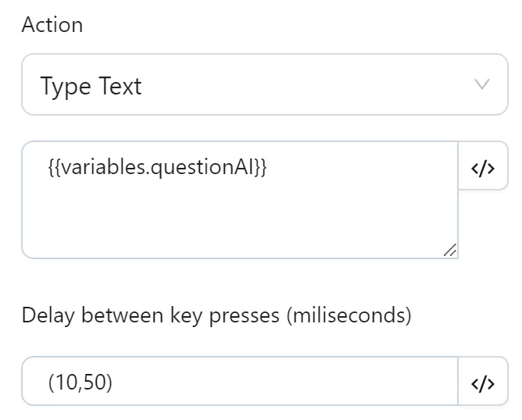Click the code icon beside the text area
The height and width of the screenshot is (420, 522).
(483, 168)
